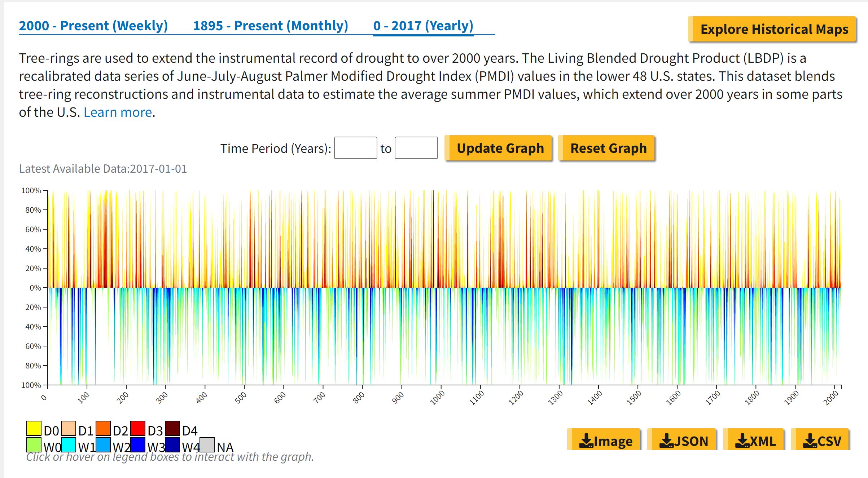Follow the Learn more link
868x478 pixels.
[118, 112]
